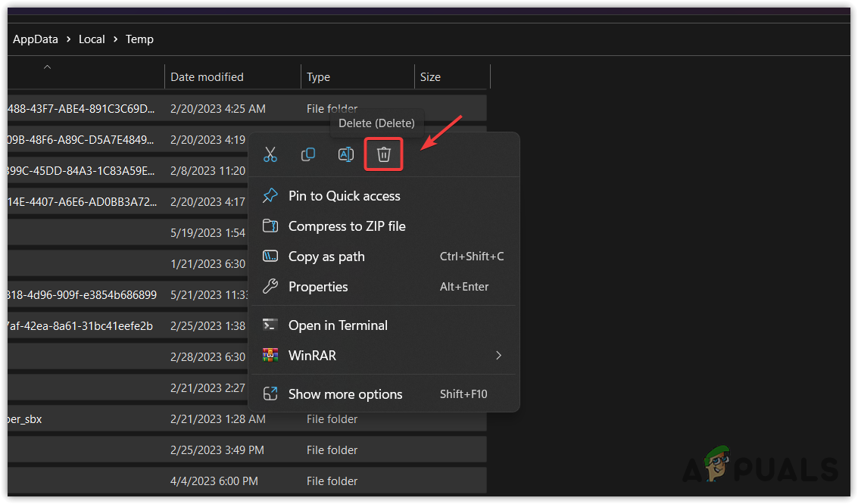
Task: Expand the WinRAR submenu arrow
Action: (x=498, y=356)
